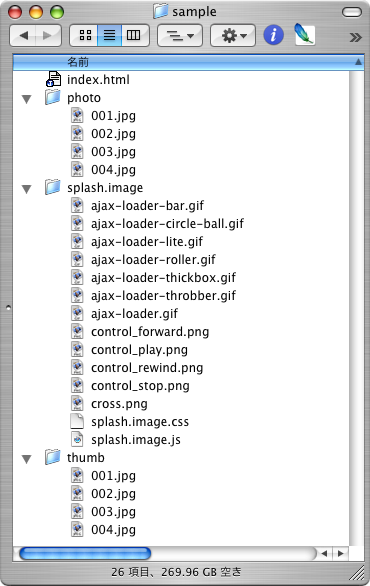Click the blue Get Info icon
Viewport: 370px width, 586px height.
click(273, 35)
